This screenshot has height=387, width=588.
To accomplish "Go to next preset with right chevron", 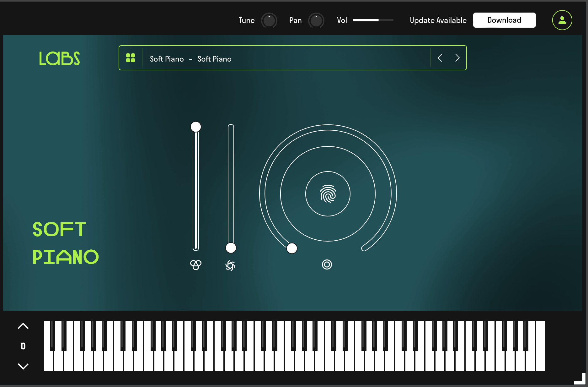I will pos(457,58).
